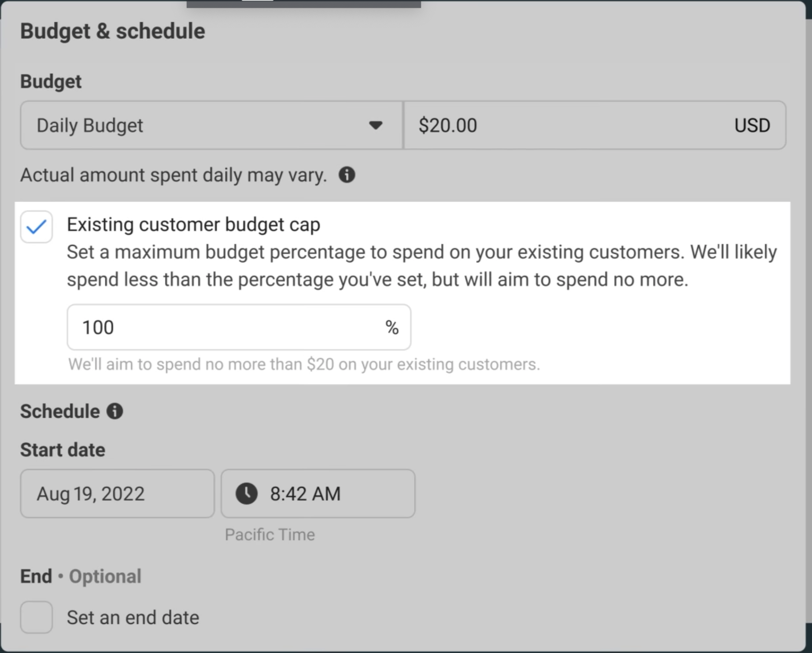Uncheck Existing customer budget cap checkbox
The width and height of the screenshot is (812, 653).
(37, 227)
